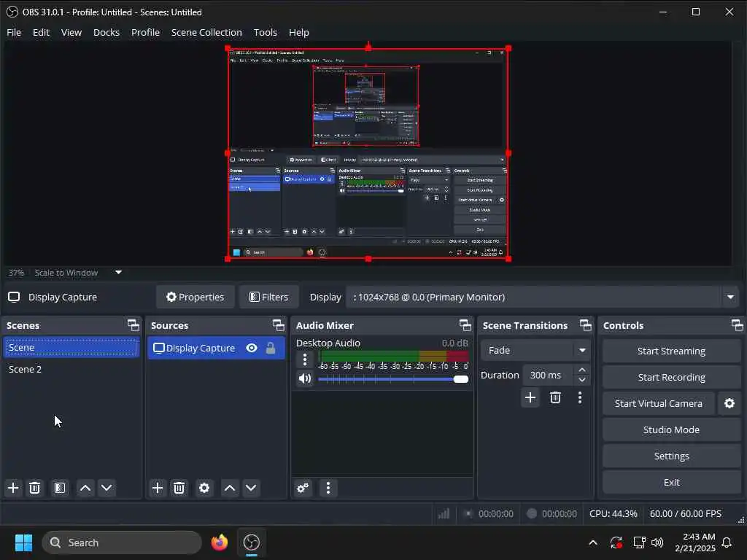Open source properties gear in Sources dock
Viewport: 747px width, 560px height.
(204, 488)
